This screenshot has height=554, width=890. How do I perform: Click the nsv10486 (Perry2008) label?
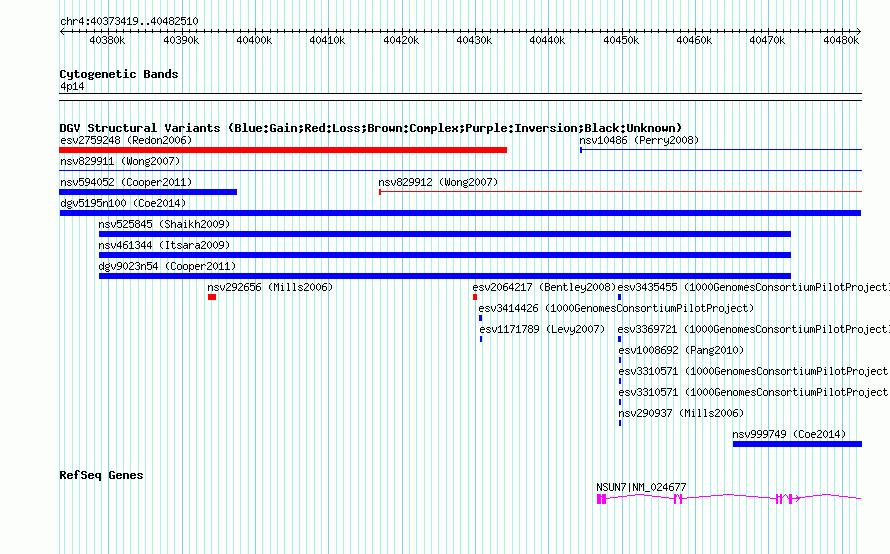coord(639,140)
